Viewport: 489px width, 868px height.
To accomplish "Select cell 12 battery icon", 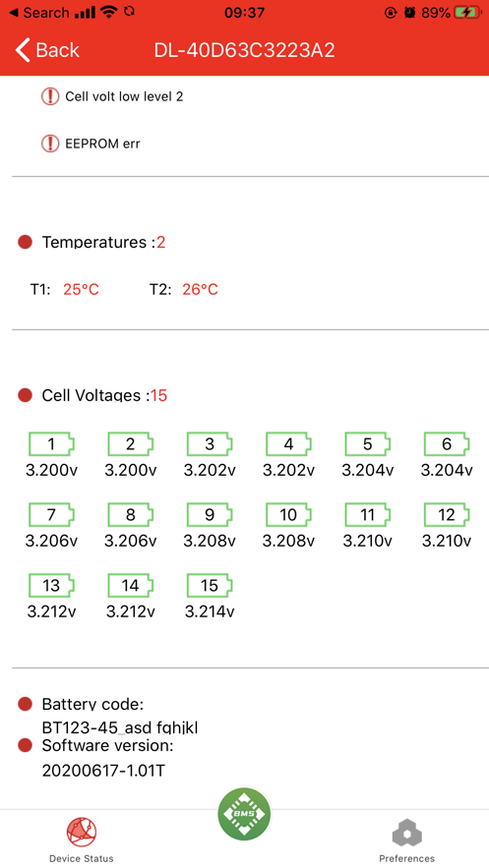I will [447, 515].
